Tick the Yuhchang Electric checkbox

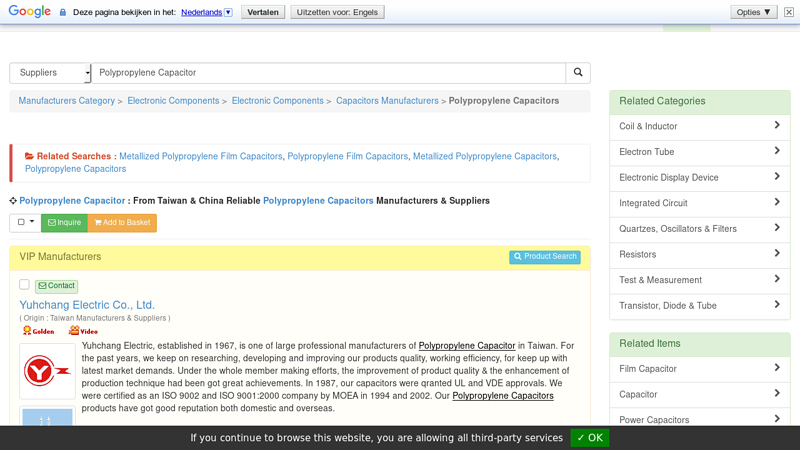25,285
